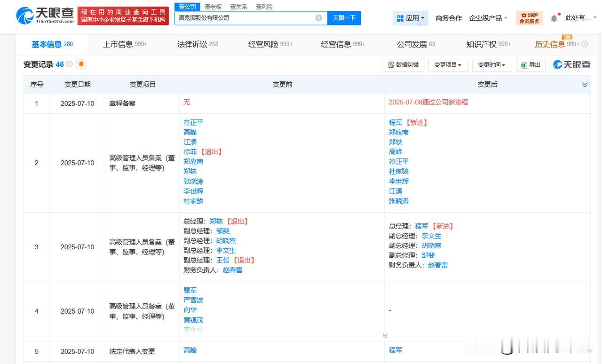The width and height of the screenshot is (602, 364).
Task: Open 黄镇茂 in row 4
Action: tap(193, 320)
